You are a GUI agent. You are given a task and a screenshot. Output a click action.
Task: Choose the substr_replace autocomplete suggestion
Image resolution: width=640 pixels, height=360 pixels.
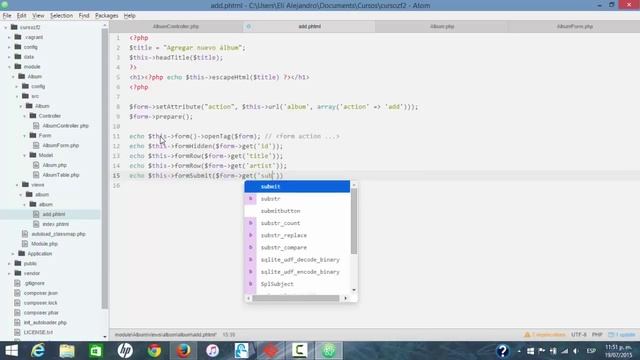pyautogui.click(x=297, y=236)
